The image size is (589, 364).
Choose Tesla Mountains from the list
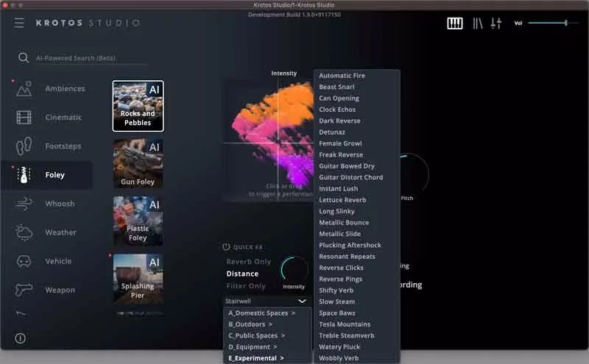[x=345, y=324]
